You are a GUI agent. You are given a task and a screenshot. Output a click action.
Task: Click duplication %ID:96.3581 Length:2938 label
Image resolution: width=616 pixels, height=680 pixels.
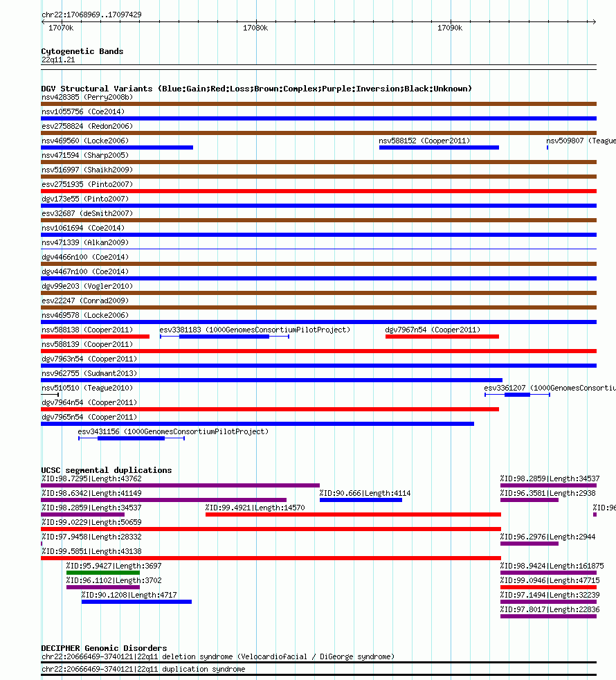548,493
